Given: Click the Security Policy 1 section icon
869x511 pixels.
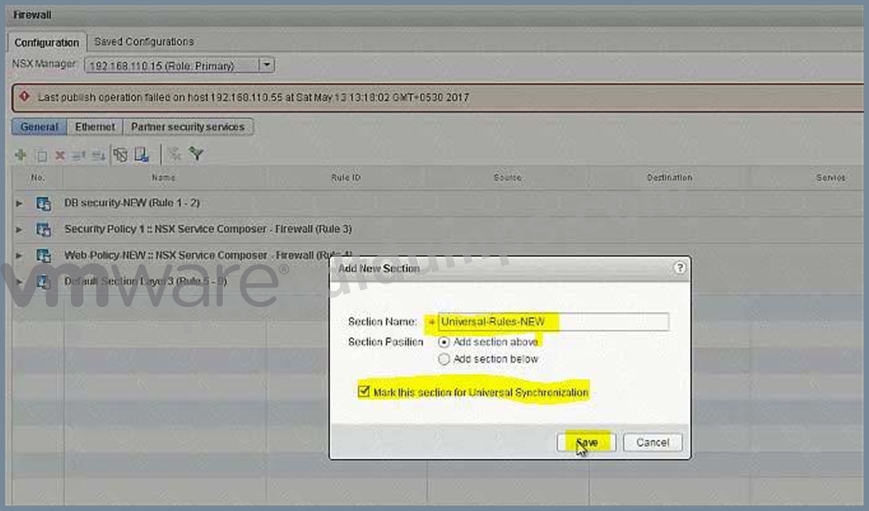Looking at the screenshot, I should click(x=43, y=229).
